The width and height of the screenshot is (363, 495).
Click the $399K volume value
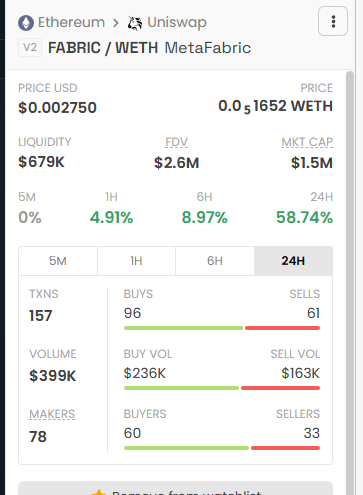tap(53, 376)
